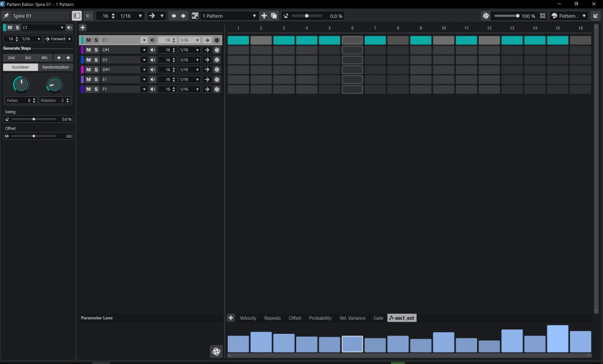Click the speaker icon on the C#1 lane
Viewport: 603px width, 364px height.
click(x=153, y=50)
